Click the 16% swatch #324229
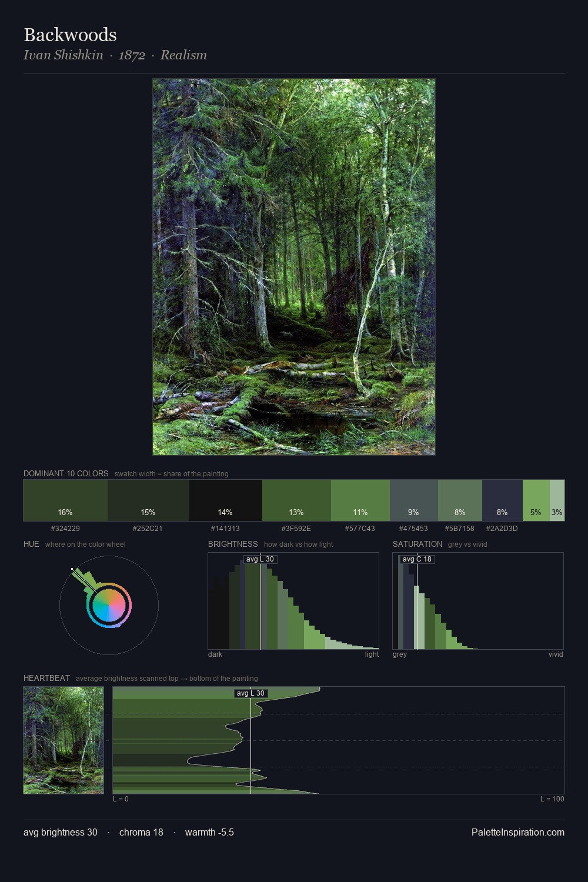 pyautogui.click(x=65, y=500)
